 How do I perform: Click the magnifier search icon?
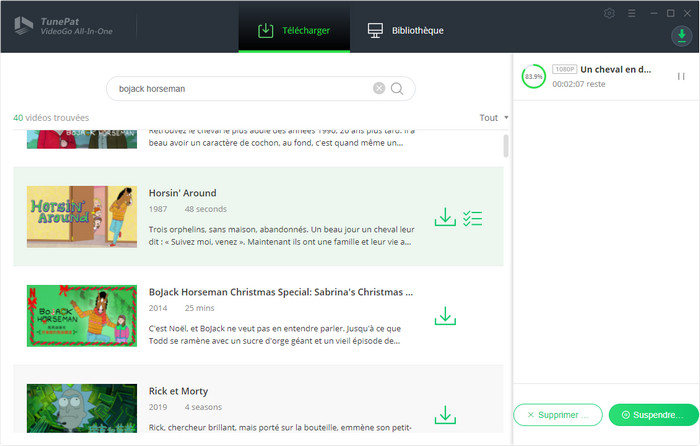point(397,88)
